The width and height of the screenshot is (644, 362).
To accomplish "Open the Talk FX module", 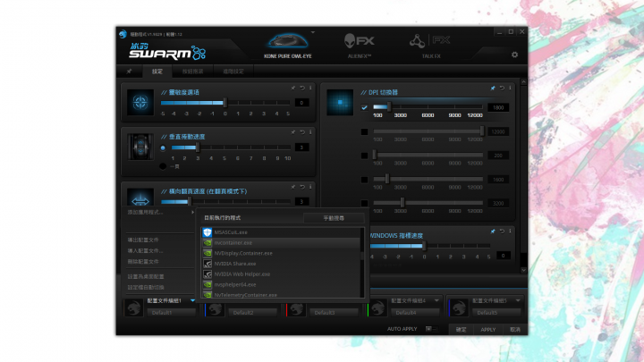I will [x=430, y=46].
